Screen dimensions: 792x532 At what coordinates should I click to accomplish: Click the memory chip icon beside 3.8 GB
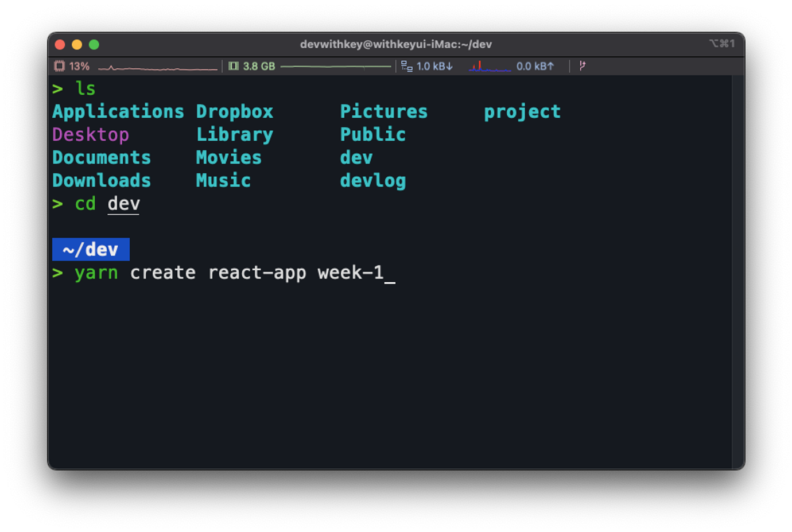click(233, 66)
